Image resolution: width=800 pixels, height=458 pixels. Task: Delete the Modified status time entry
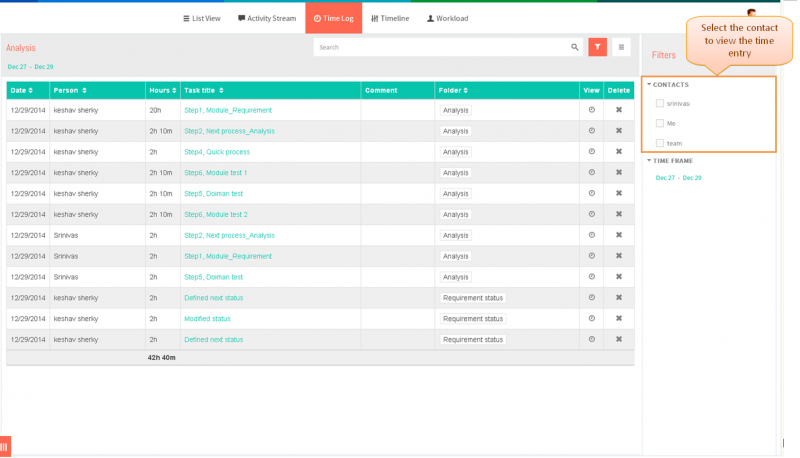point(619,318)
